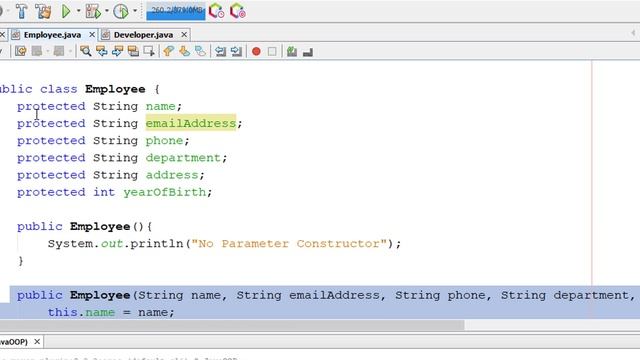This screenshot has height=360, width=640.
Task: Click the no-argument Employee() constructor name
Action: coord(100,227)
